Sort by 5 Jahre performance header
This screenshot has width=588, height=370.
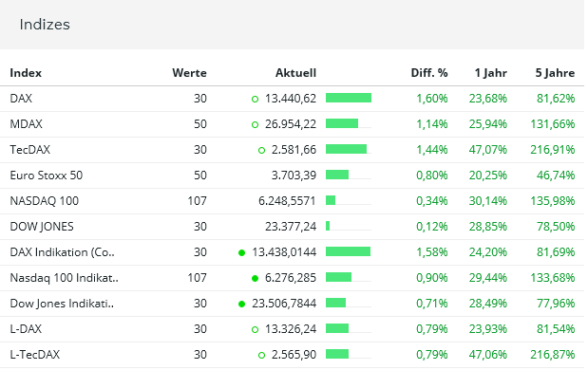(x=555, y=73)
